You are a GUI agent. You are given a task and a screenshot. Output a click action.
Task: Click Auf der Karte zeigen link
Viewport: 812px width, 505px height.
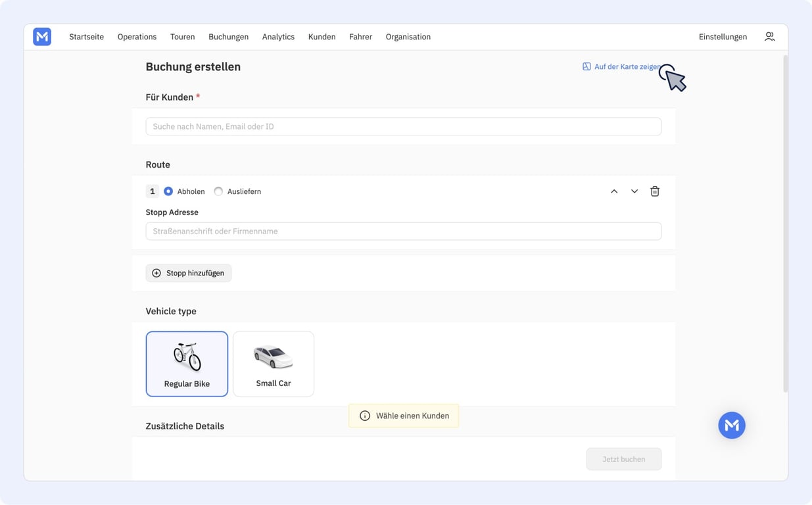(622, 66)
